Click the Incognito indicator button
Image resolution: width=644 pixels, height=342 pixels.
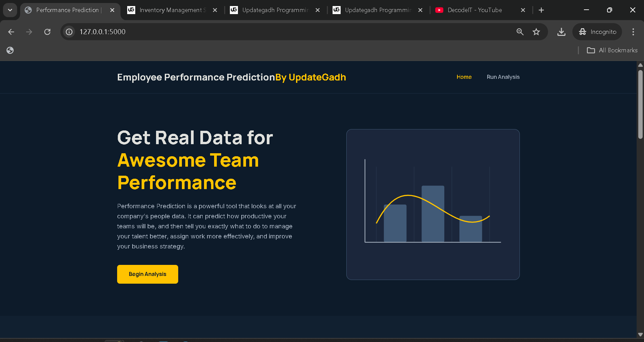597,32
